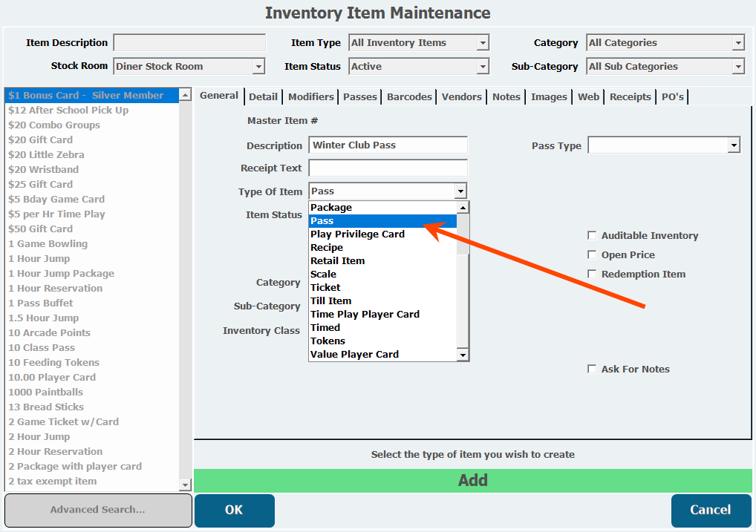Click the Receipt Text input field
The height and width of the screenshot is (532, 756).
tap(388, 168)
